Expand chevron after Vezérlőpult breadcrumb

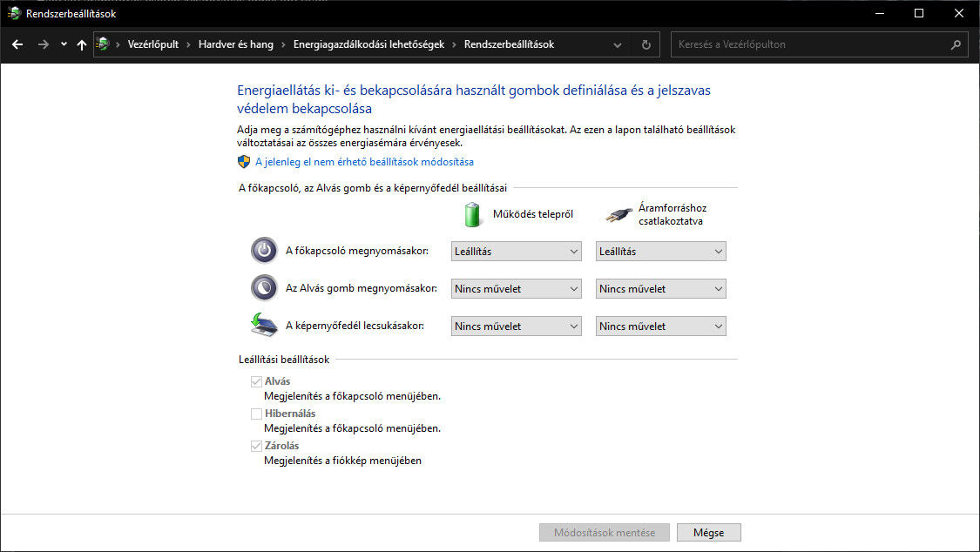[x=188, y=44]
